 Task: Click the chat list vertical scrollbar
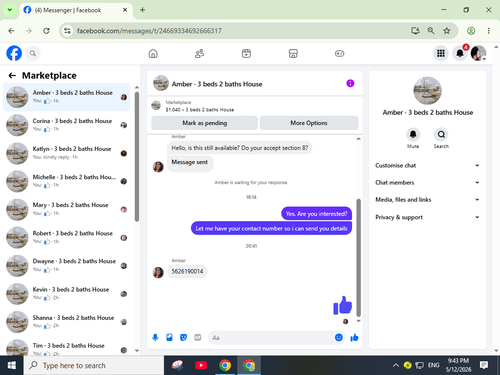(137, 157)
